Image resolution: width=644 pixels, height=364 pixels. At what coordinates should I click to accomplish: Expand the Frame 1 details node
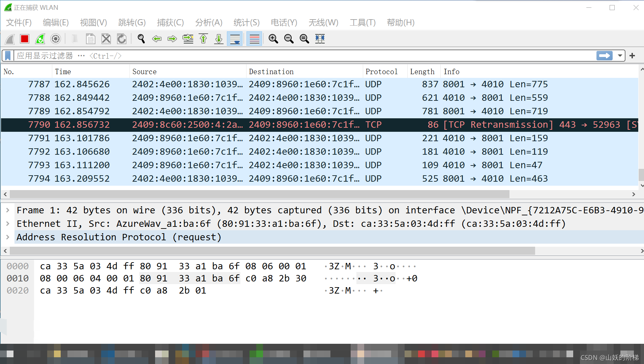8,210
